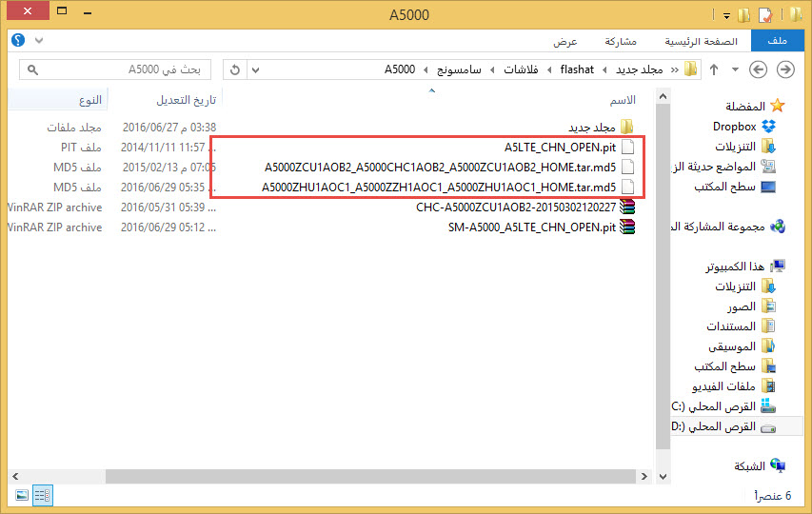Open recent locations dropdown arrow
Screen dimensions: 812x514
tap(735, 69)
